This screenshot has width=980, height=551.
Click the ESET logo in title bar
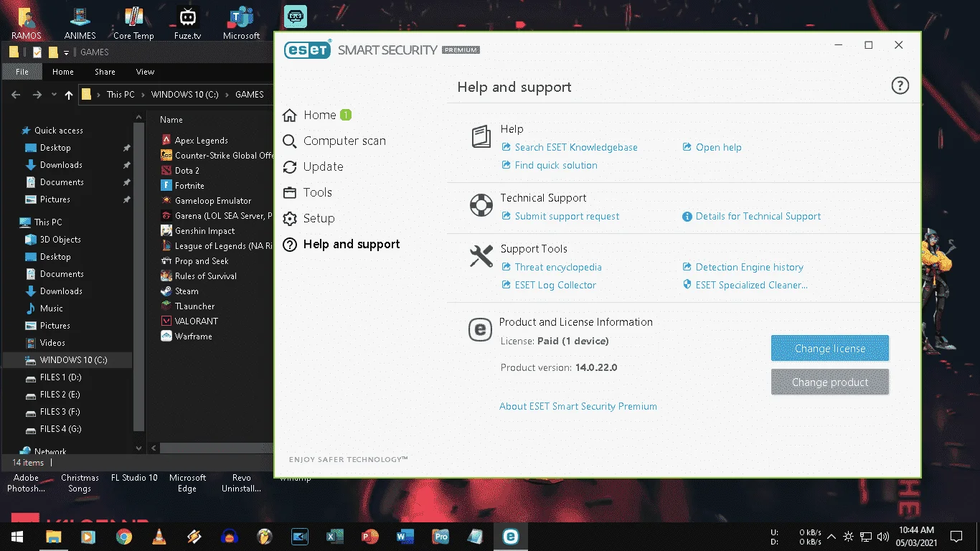point(307,50)
